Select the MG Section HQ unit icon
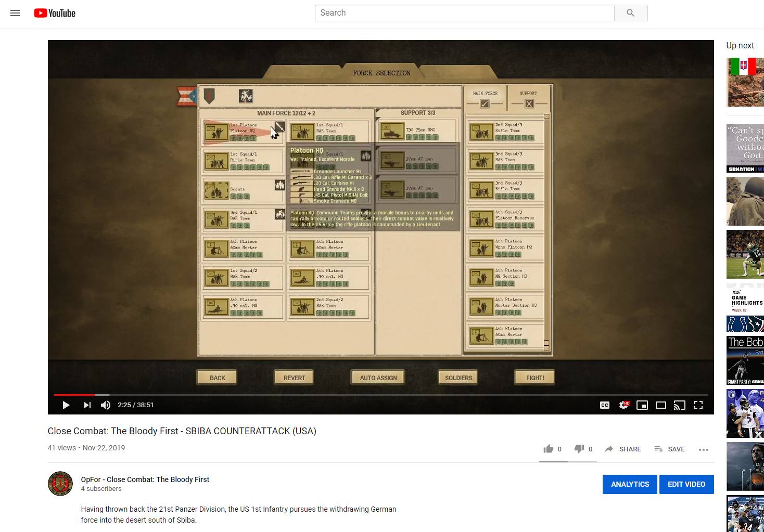This screenshot has width=764, height=532. point(481,277)
